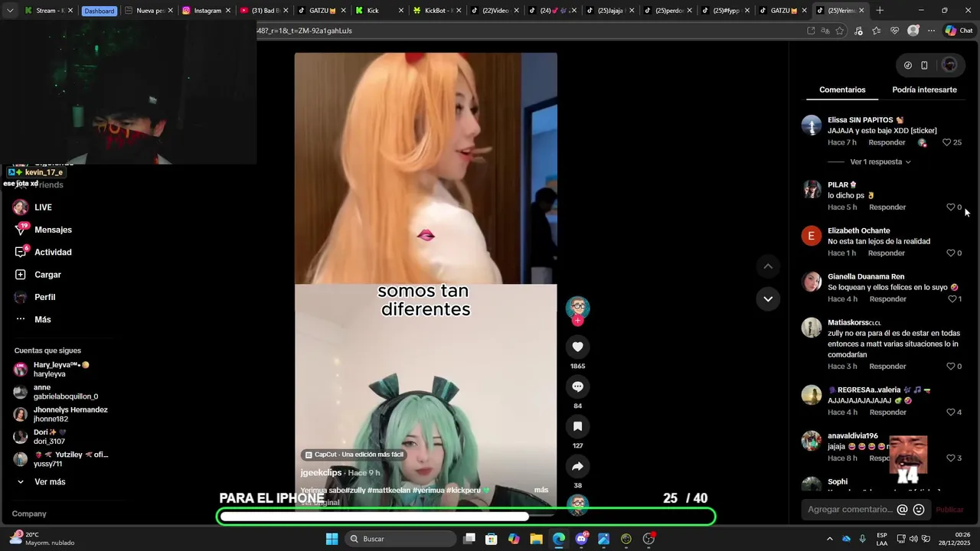This screenshot has height=551, width=980.
Task: Open video comments via speech bubble icon
Action: point(577,386)
